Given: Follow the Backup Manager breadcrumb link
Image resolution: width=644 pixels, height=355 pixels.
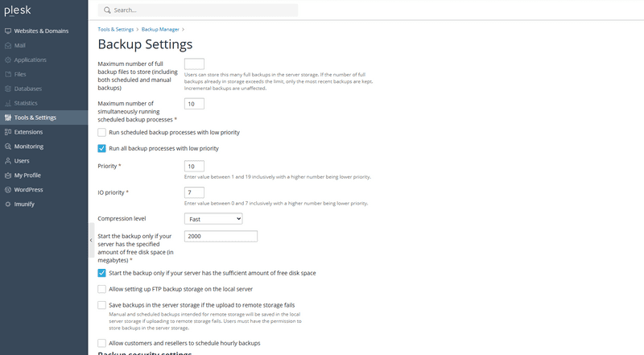Looking at the screenshot, I should coord(160,29).
